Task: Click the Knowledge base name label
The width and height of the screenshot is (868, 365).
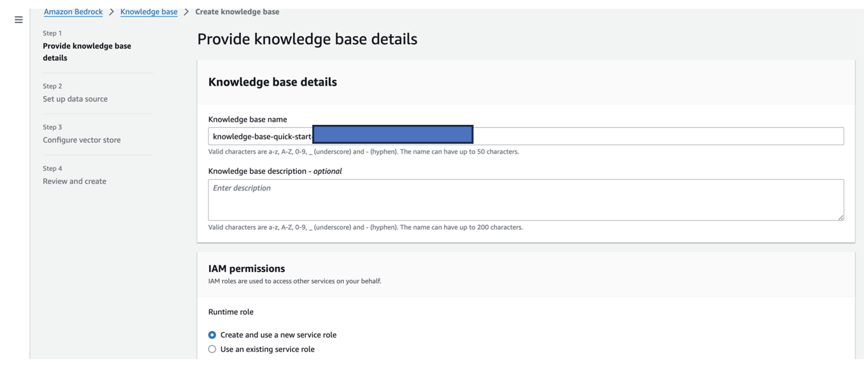Action: point(247,119)
